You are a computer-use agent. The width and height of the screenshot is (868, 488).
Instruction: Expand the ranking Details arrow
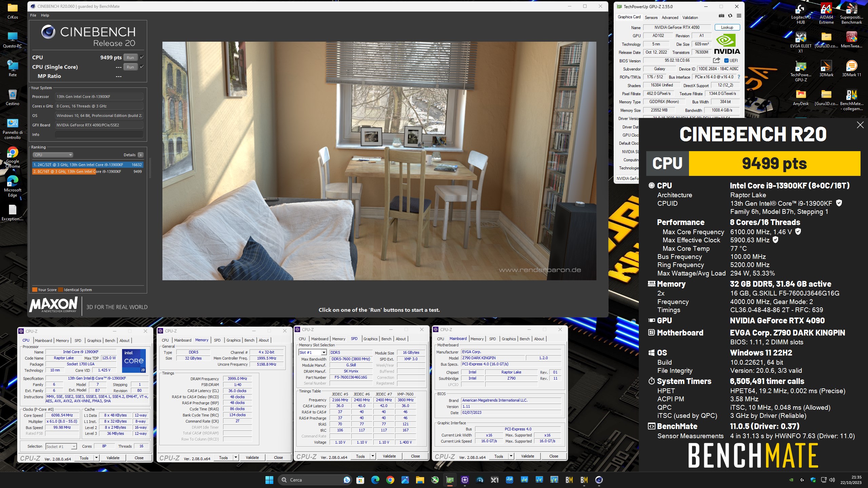pos(141,155)
